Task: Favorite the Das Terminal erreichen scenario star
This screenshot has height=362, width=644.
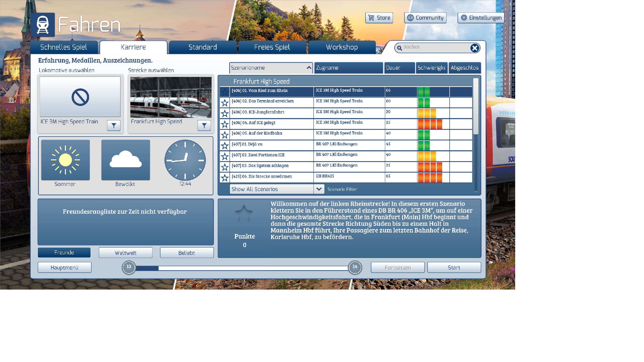Action: (x=225, y=103)
